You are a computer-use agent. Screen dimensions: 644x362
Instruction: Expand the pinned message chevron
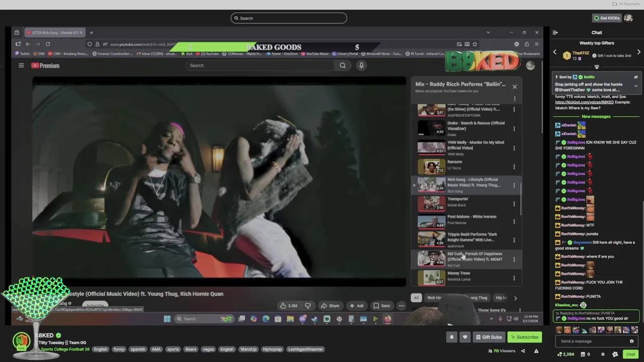tap(636, 86)
